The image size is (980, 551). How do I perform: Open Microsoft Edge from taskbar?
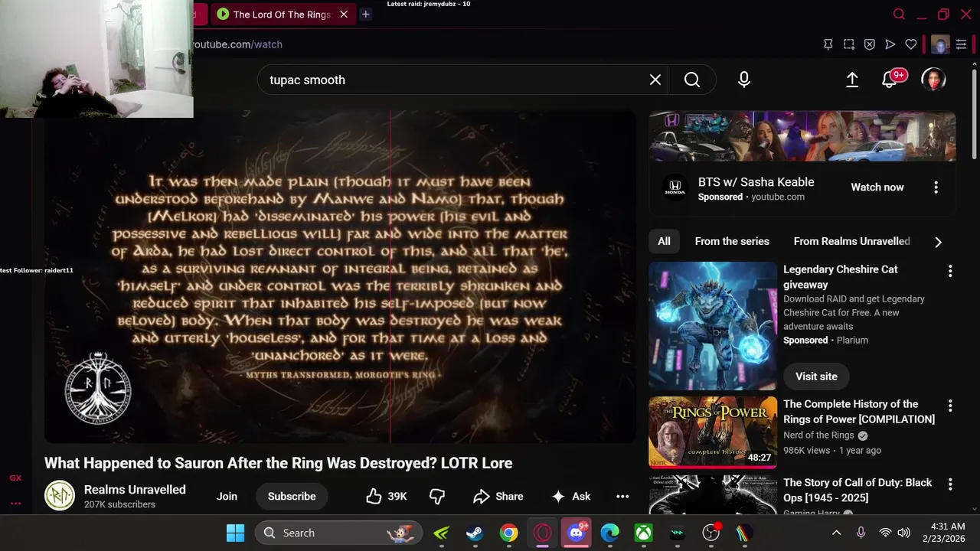pyautogui.click(x=609, y=533)
